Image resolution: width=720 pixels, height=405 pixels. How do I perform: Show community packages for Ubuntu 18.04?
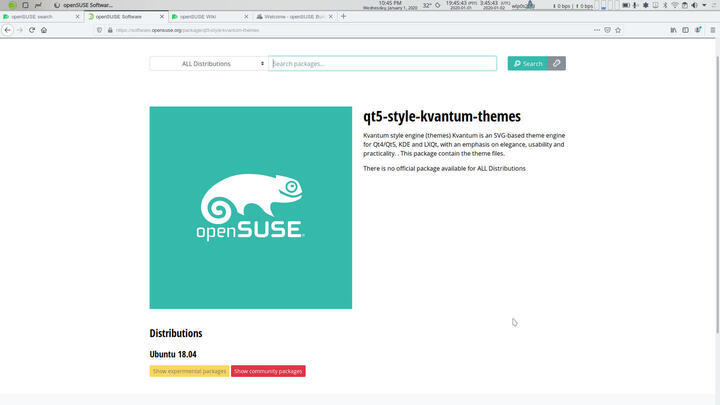coord(268,371)
